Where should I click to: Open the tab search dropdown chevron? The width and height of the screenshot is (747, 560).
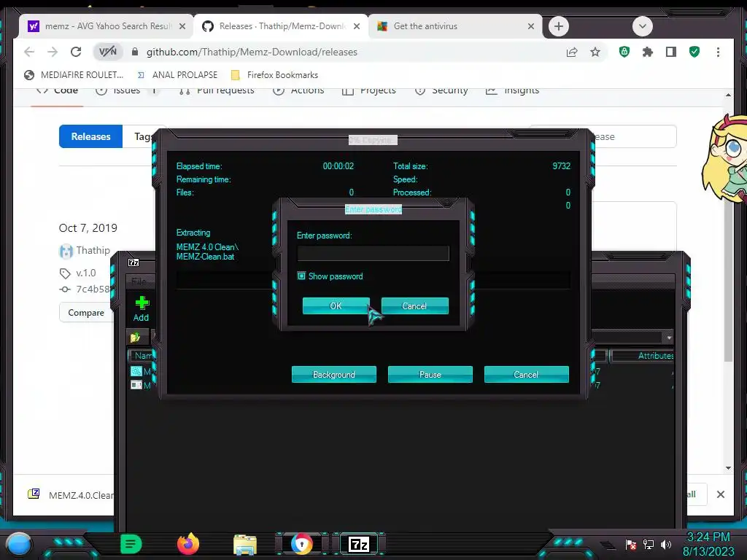642,26
